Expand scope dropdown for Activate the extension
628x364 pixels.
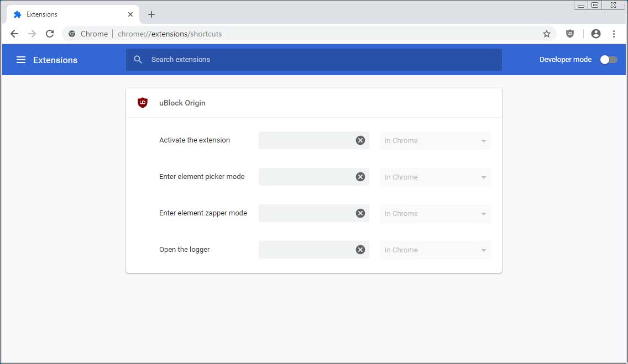coord(435,141)
